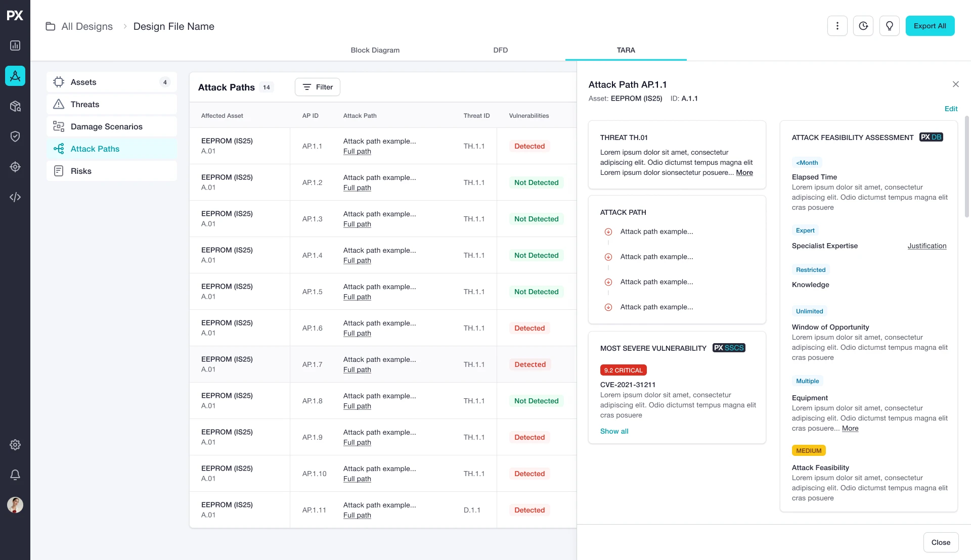Image resolution: width=971 pixels, height=560 pixels.
Task: Click the 9.2 CRITICAL severity badge
Action: tap(623, 370)
